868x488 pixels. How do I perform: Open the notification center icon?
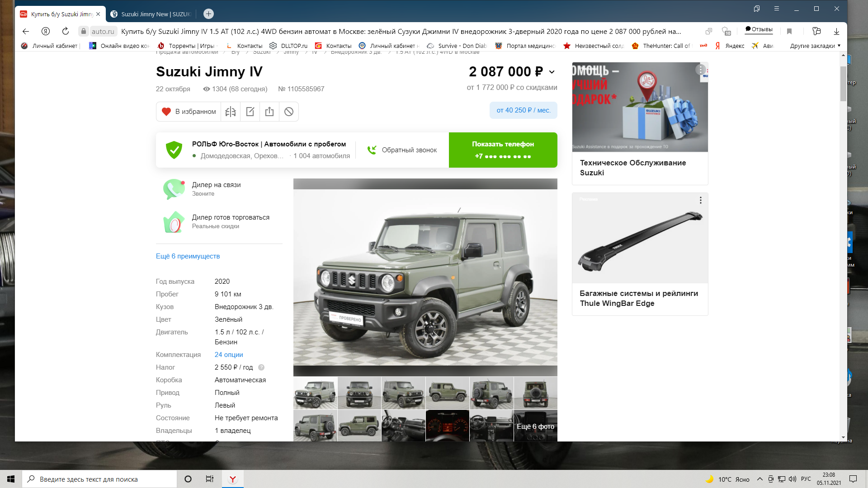point(853,479)
